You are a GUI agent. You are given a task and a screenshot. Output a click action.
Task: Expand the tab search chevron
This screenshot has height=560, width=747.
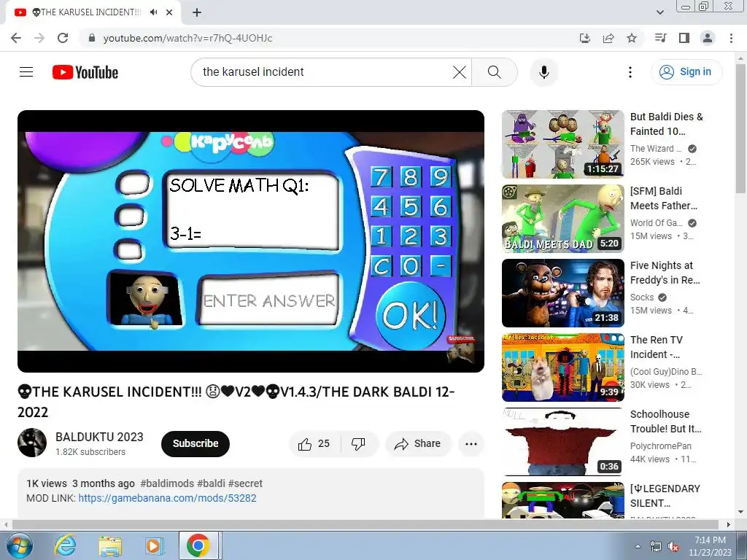660,12
